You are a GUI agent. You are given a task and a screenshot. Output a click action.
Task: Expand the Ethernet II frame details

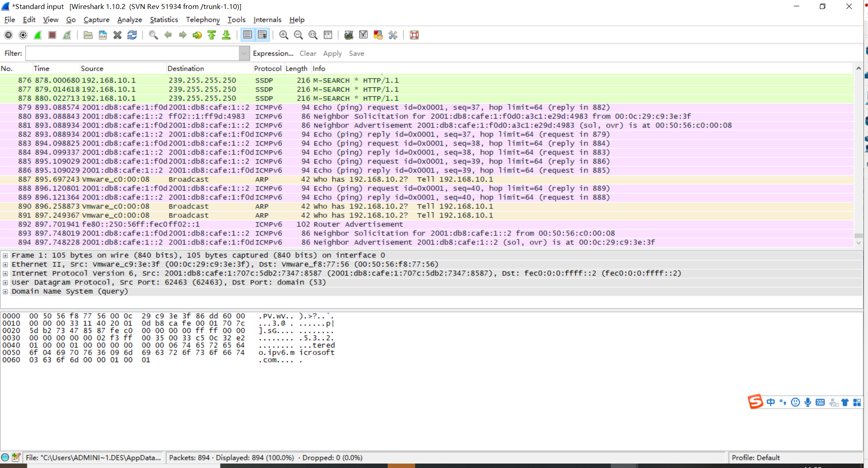[5, 264]
